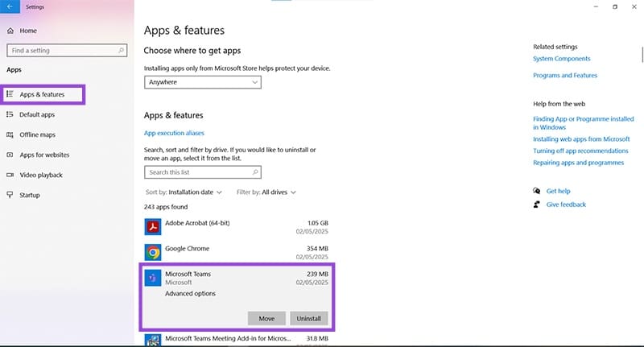Click Google Chrome 354 MB size text
This screenshot has height=347, width=644.
pyautogui.click(x=317, y=249)
